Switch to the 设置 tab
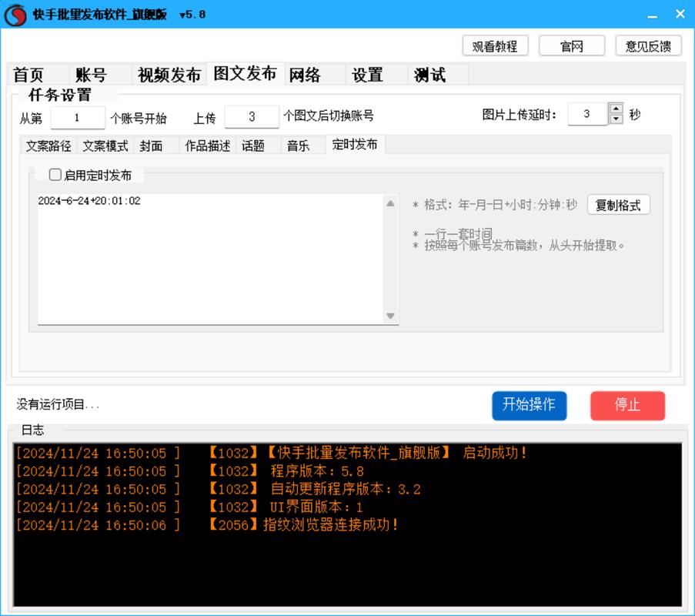This screenshot has width=695, height=616. [367, 74]
